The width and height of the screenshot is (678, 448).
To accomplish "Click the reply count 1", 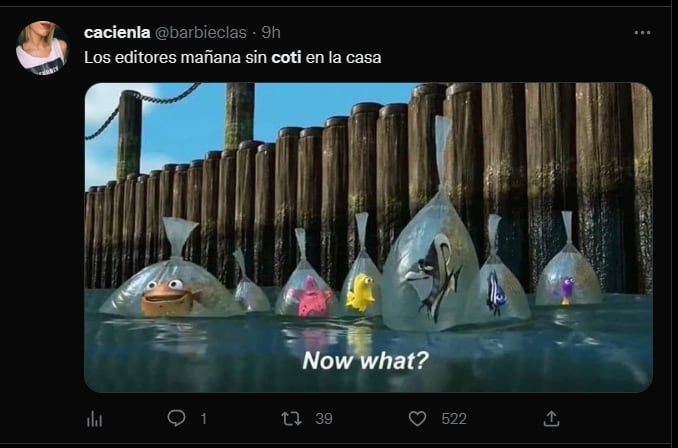I will (x=203, y=419).
